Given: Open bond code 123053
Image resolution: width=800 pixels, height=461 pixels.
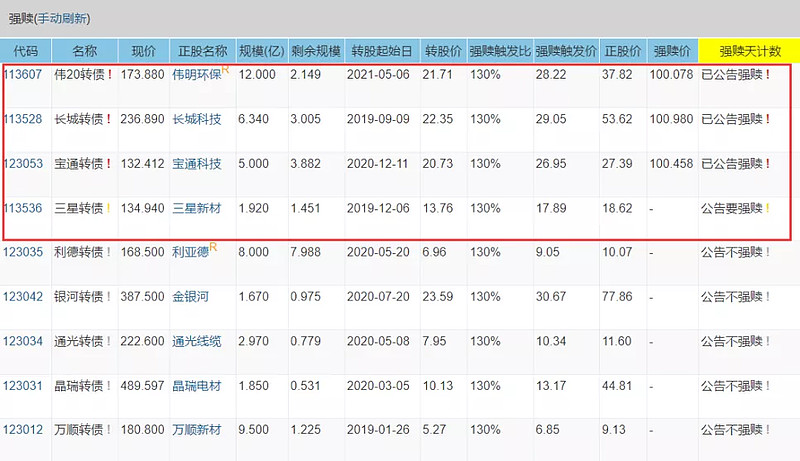Looking at the screenshot, I should click(x=22, y=164).
